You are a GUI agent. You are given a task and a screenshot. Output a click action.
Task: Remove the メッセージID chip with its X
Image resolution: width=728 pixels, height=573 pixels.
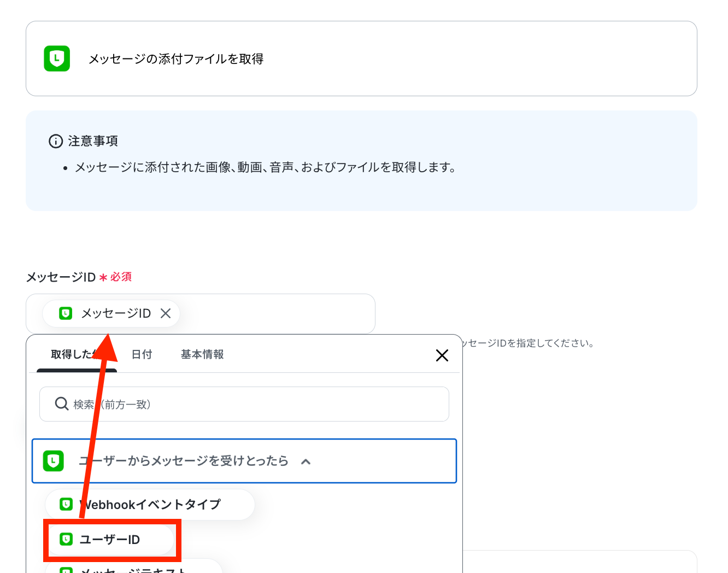pos(166,313)
